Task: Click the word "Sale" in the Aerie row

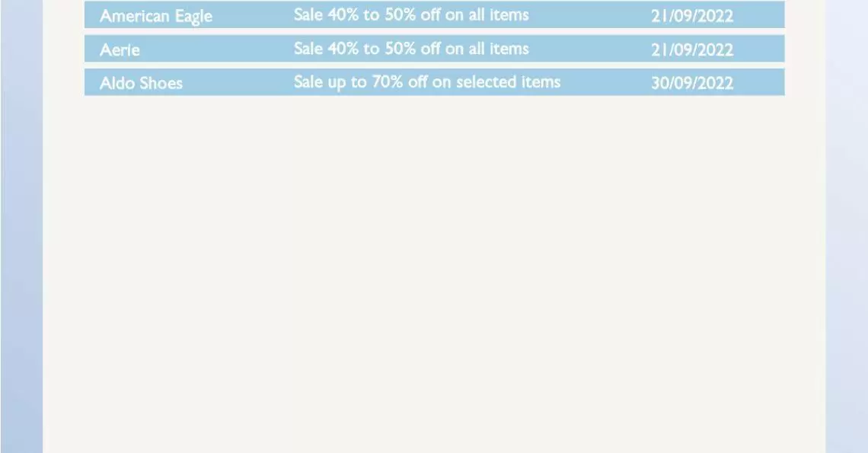Action: 308,49
